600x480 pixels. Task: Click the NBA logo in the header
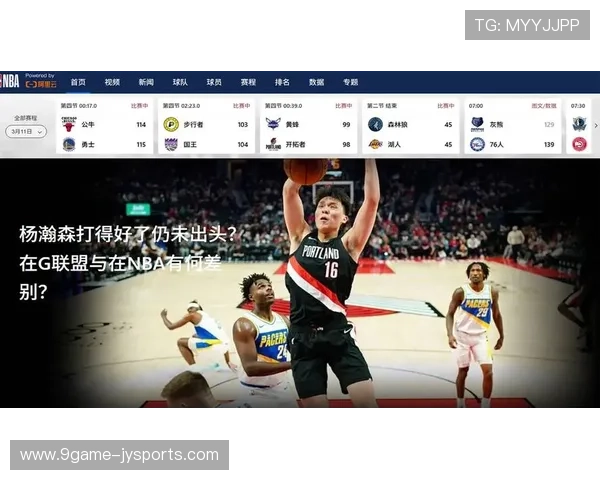coord(10,80)
